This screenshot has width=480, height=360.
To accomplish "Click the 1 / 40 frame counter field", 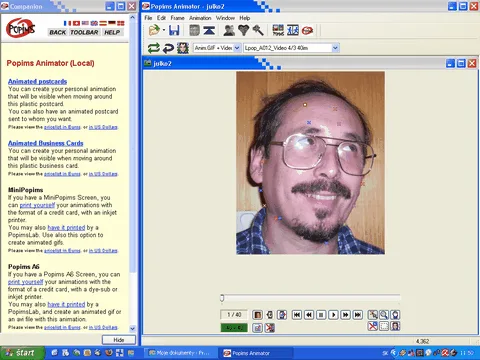I will (x=234, y=315).
